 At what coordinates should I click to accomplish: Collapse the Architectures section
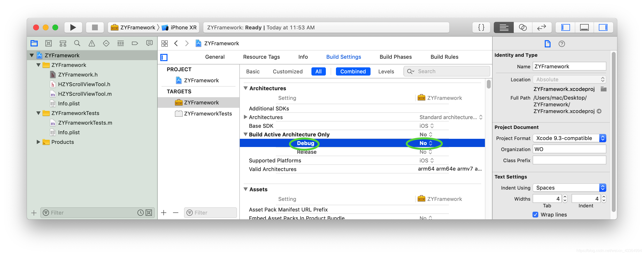point(246,88)
